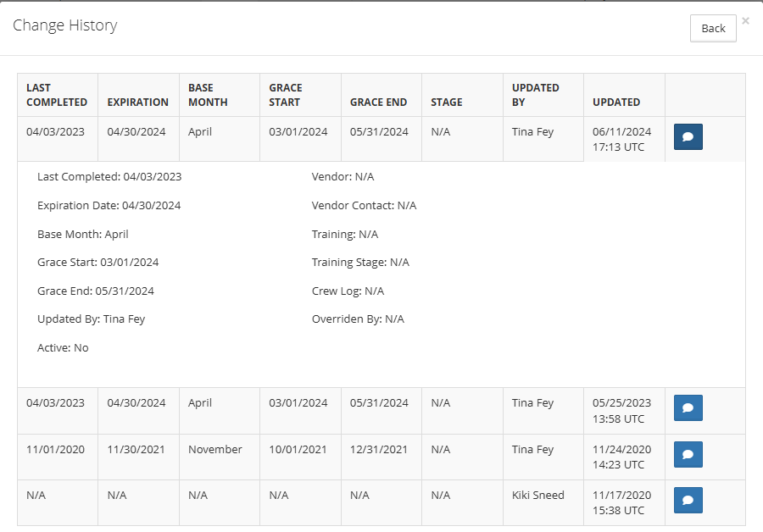Select the Expiration column header
This screenshot has width=763, height=532.
pos(137,103)
